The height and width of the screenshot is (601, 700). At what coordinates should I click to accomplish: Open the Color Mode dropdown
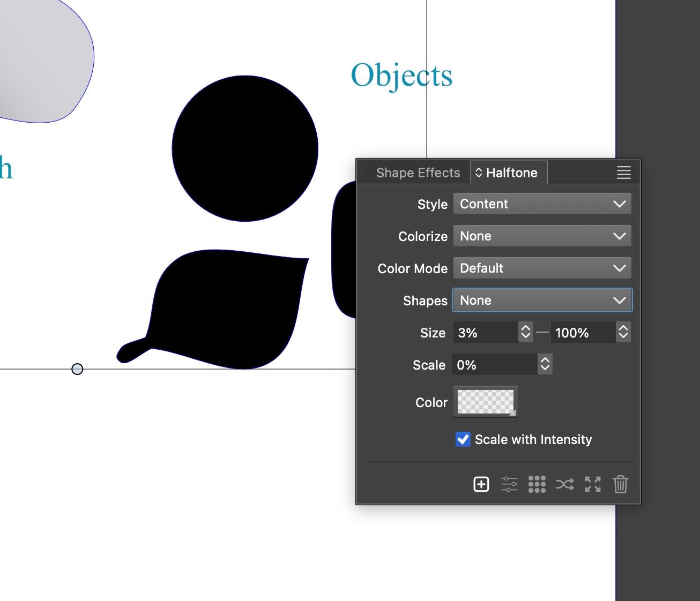(x=542, y=268)
